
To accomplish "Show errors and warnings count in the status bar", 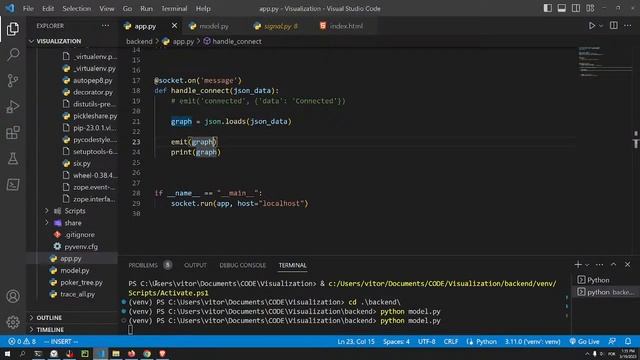I will click(22, 341).
